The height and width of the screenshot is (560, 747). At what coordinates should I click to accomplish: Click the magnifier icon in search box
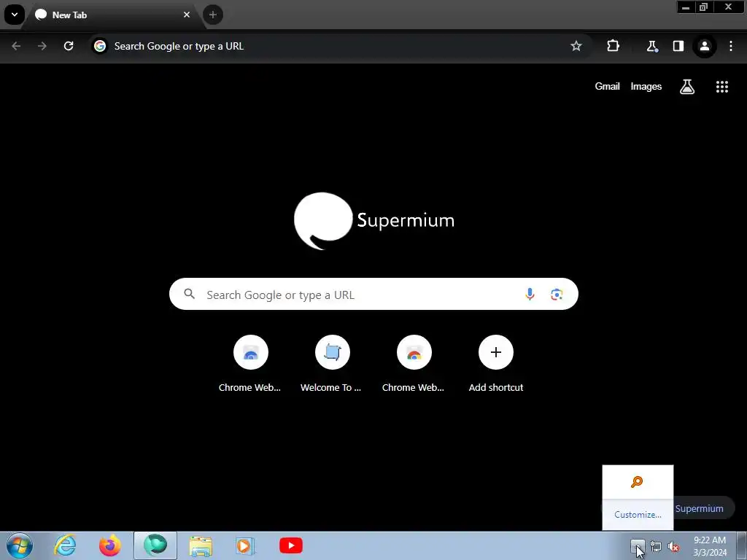point(189,295)
